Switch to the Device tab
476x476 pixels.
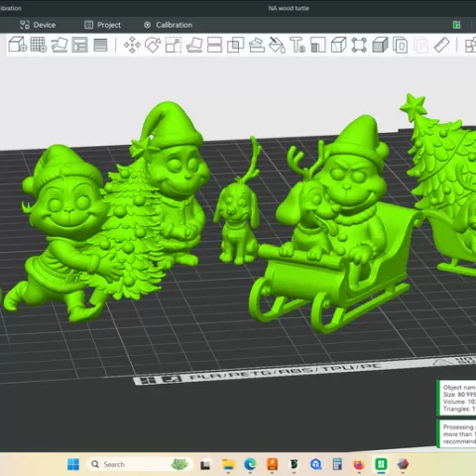[x=38, y=25]
